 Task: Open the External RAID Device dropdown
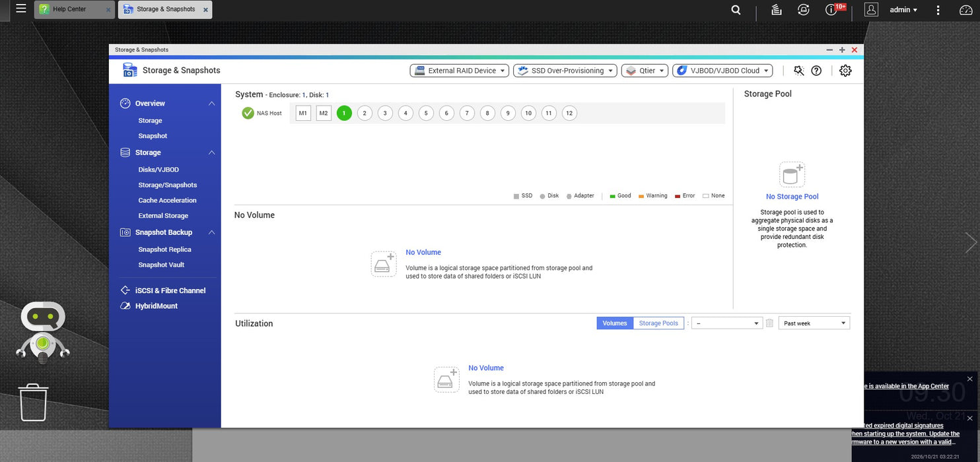(x=460, y=71)
